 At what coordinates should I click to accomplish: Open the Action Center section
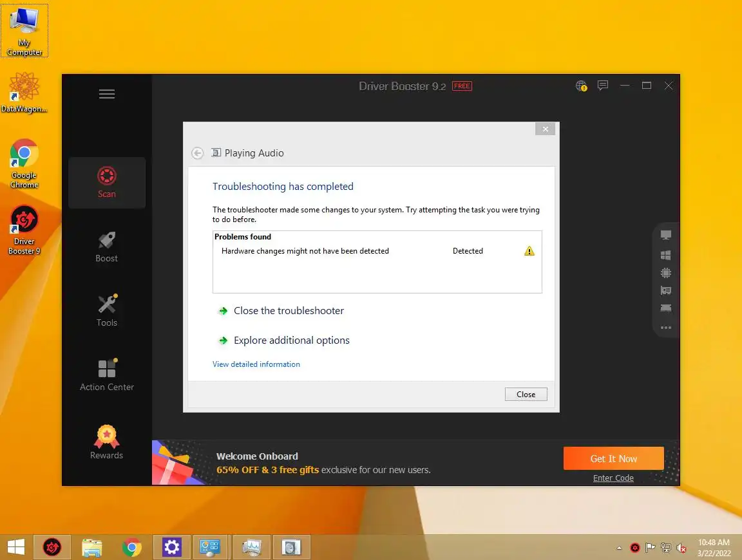coord(106,375)
